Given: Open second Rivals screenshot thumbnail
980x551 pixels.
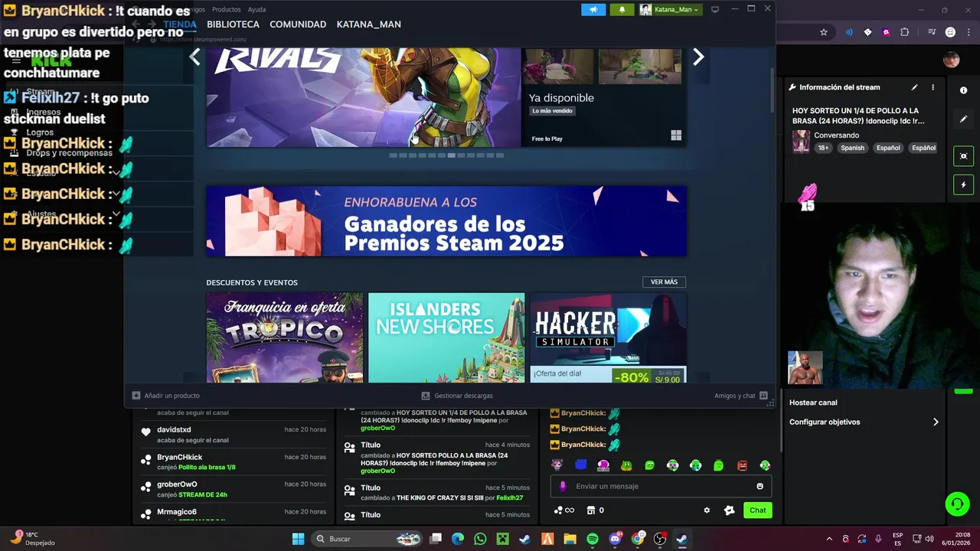Looking at the screenshot, I should [639, 66].
